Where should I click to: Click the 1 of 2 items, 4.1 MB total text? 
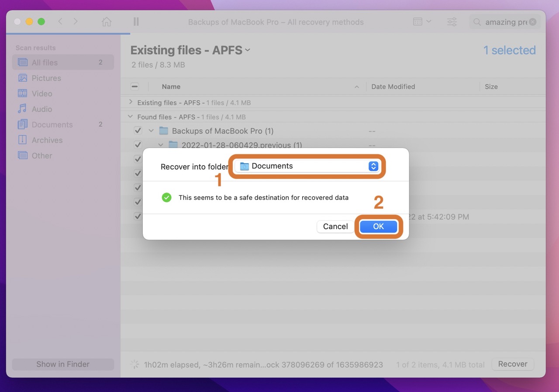[440, 364]
